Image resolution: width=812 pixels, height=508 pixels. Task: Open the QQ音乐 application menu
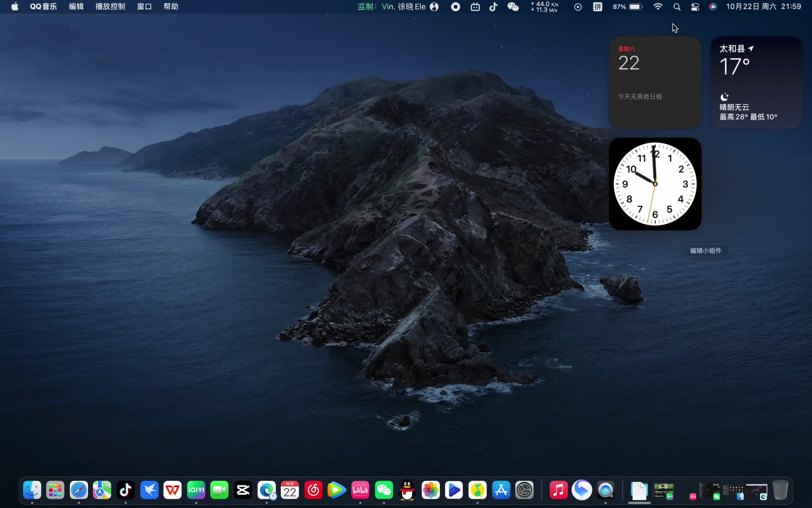point(43,7)
